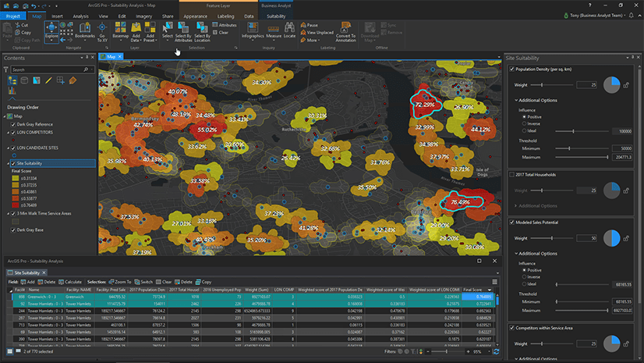Screen dimensions: 644x363
Task: Toggle LON CANDIDATE SITES layer visibility
Action: (x=13, y=148)
